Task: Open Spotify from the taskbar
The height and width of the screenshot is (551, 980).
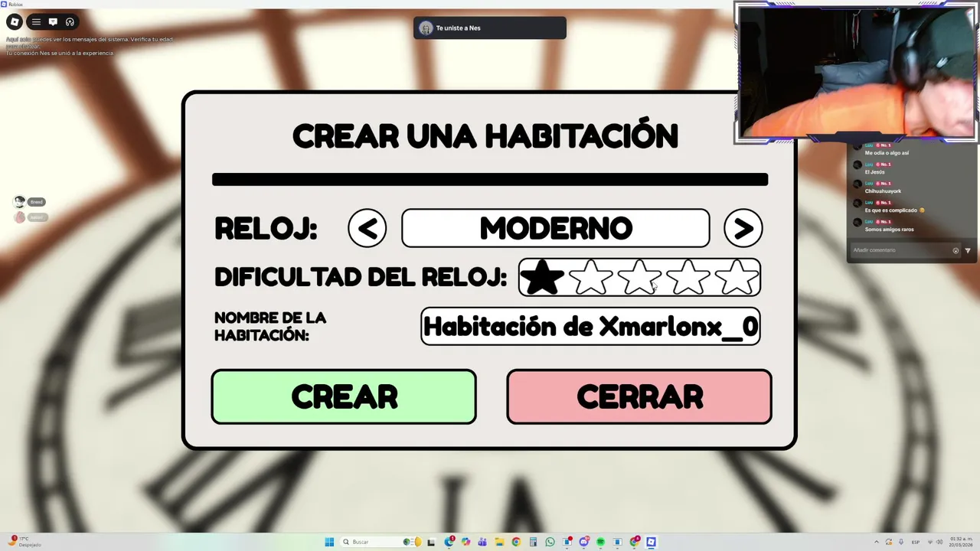Action: click(x=600, y=542)
